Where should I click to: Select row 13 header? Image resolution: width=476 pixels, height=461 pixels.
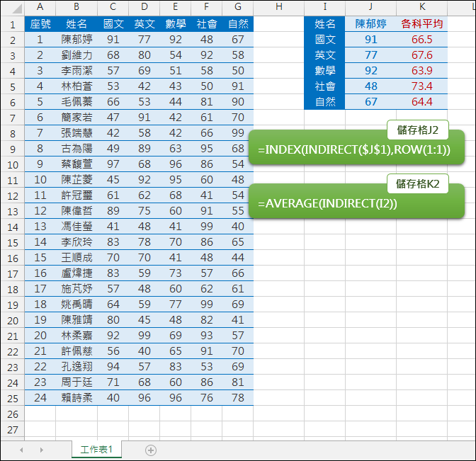click(13, 211)
